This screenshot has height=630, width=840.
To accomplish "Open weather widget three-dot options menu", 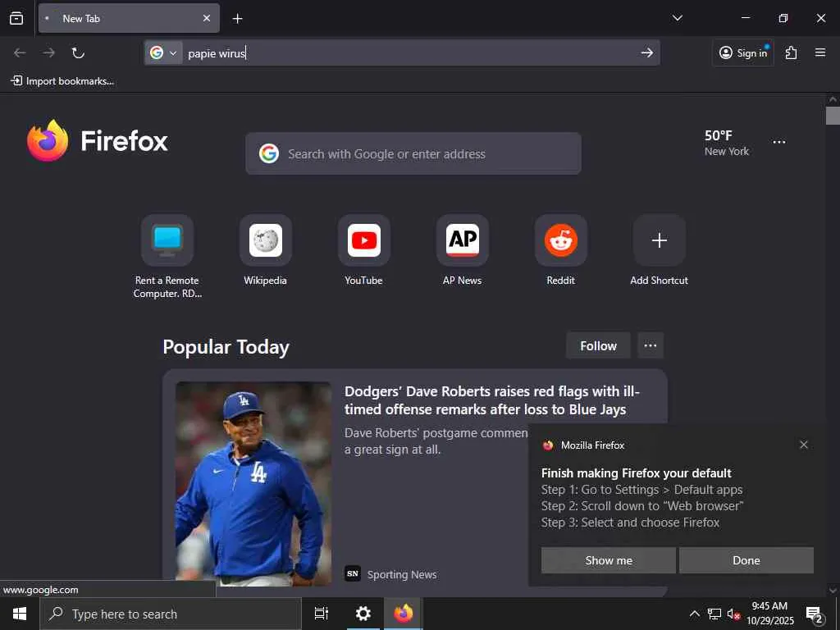I will pyautogui.click(x=779, y=142).
